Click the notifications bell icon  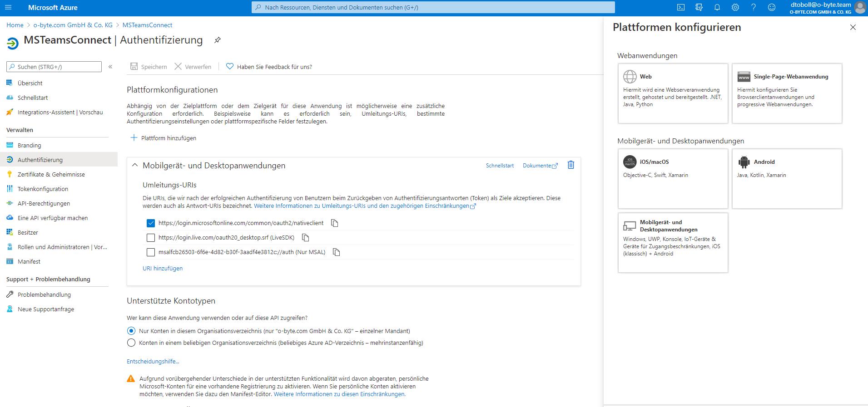[717, 7]
